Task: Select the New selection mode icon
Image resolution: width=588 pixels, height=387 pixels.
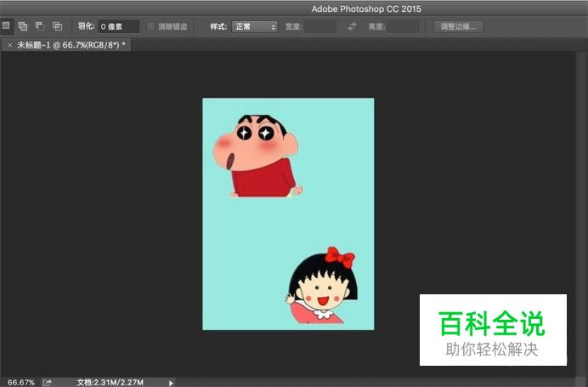Action: (6, 26)
